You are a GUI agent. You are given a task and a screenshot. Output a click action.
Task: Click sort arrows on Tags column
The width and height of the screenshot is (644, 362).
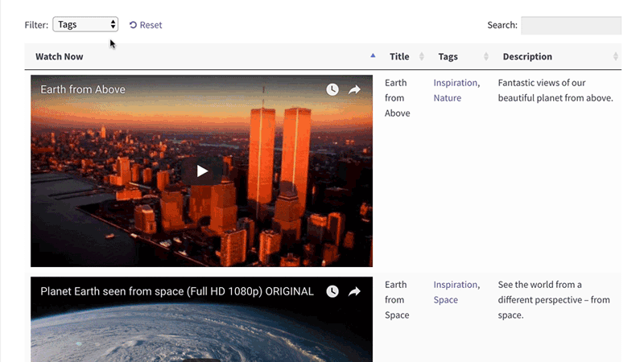[x=486, y=56]
